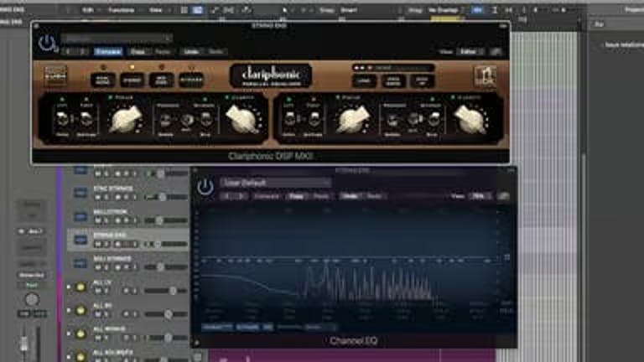The image size is (644, 362).
Task: Click the MELLOTRON track volume slider
Action: 166,220
